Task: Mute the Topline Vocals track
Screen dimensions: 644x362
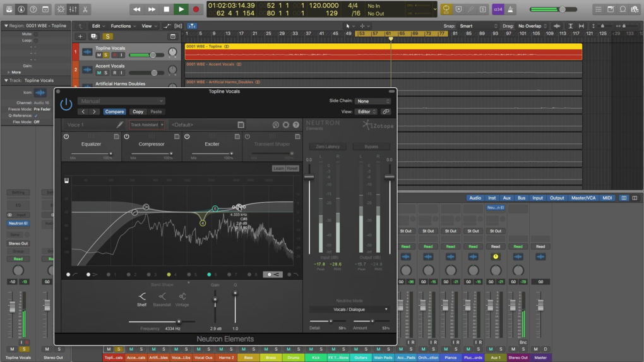Action: pyautogui.click(x=98, y=55)
